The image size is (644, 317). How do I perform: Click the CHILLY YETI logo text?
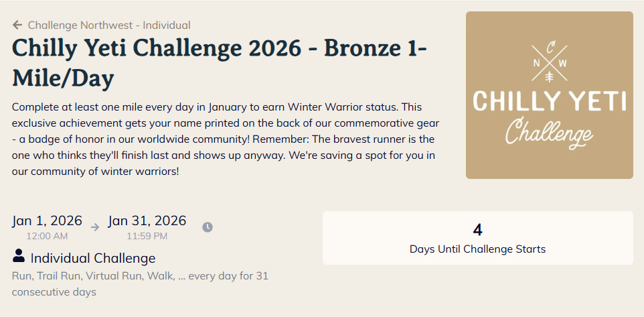click(x=549, y=101)
